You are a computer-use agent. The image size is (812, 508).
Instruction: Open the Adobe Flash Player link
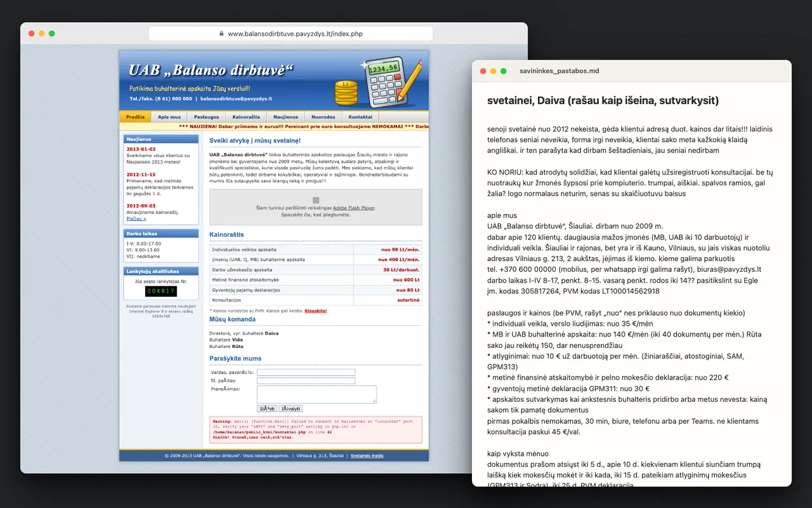[354, 208]
